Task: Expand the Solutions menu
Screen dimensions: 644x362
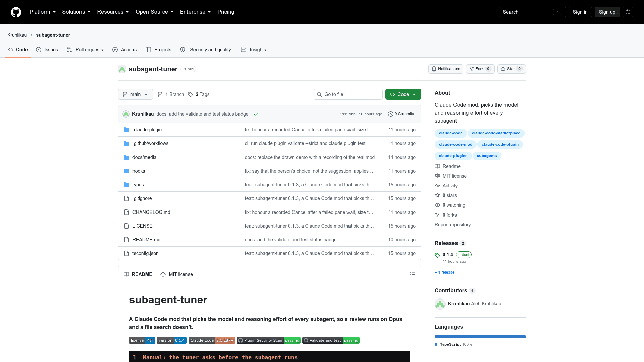Action: coord(76,12)
